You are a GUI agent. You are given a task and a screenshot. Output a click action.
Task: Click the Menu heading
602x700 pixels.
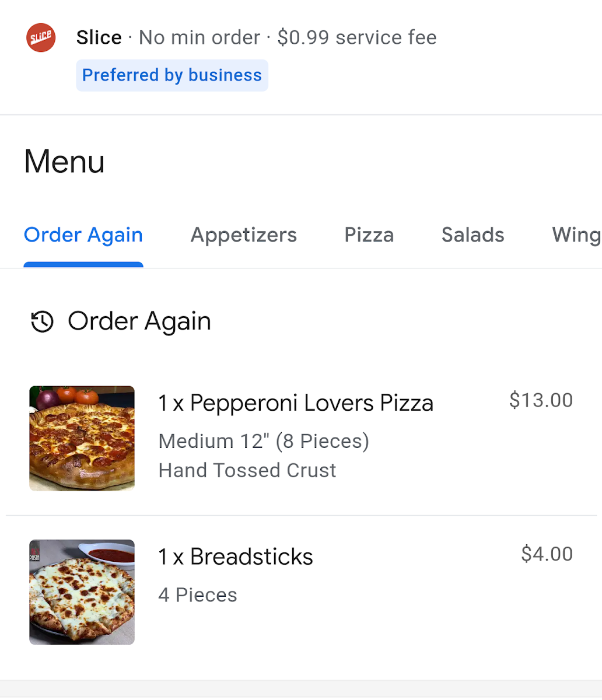[x=64, y=162]
